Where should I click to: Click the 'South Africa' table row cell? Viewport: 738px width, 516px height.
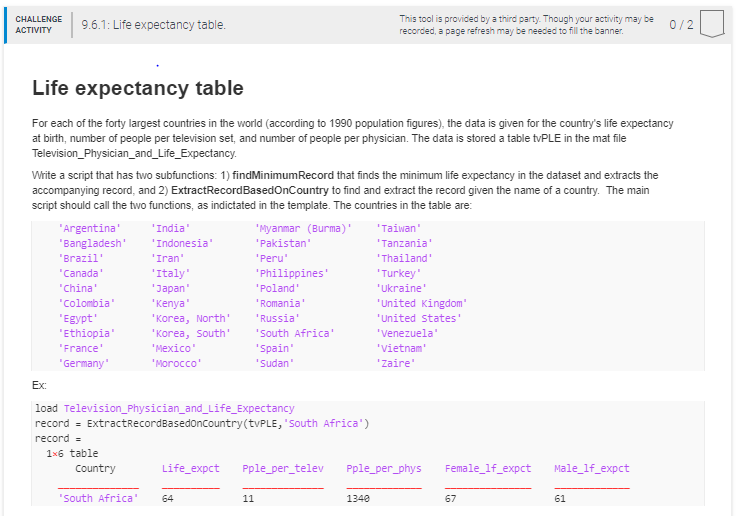(x=98, y=499)
